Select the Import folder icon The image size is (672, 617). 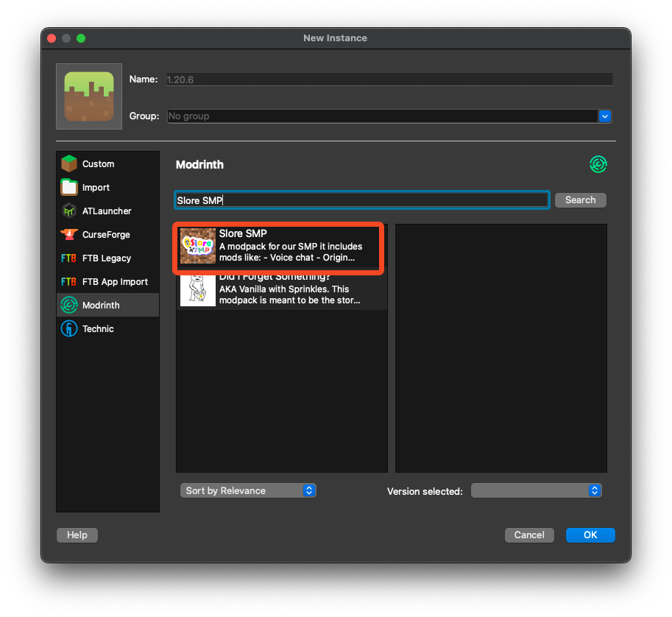[69, 187]
